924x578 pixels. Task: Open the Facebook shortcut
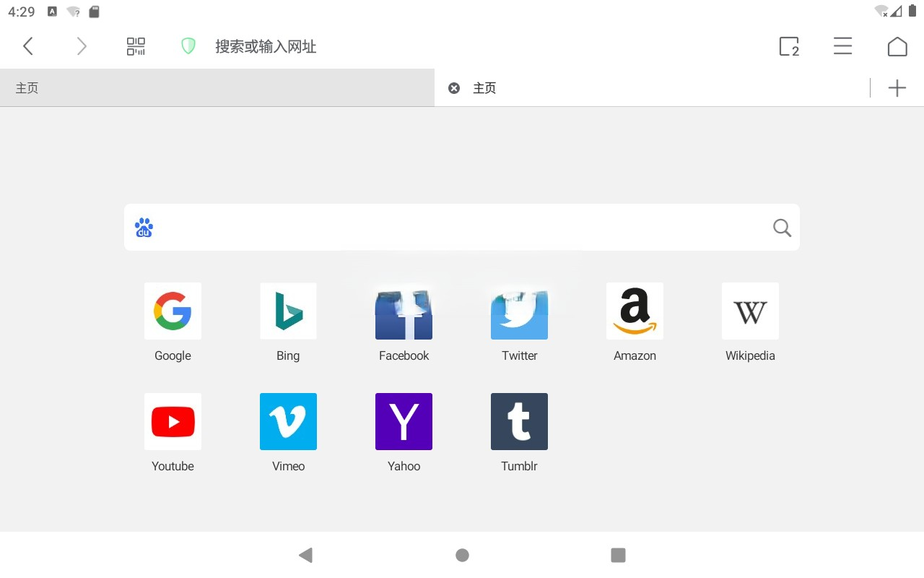click(x=404, y=322)
